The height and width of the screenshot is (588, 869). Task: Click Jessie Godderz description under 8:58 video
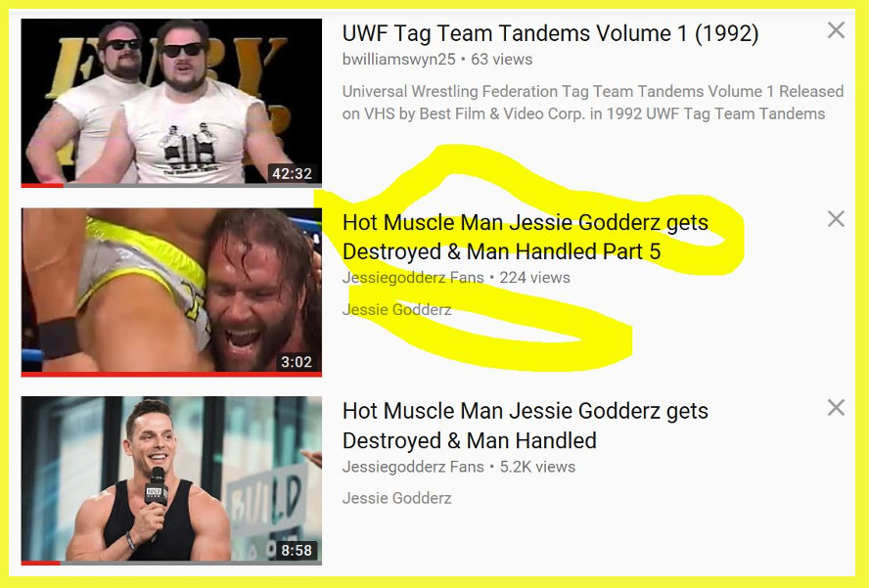396,498
